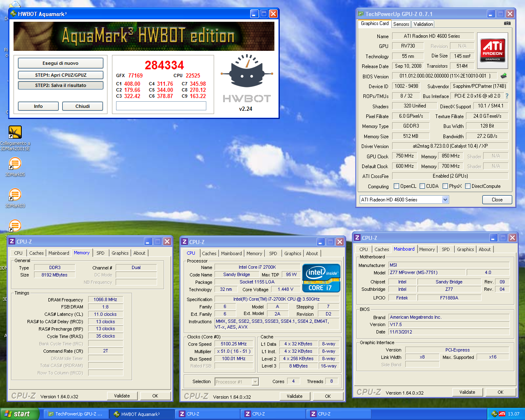Switch to TechPowerUp GPU-Z taskbar item
This screenshot has height=420, width=525.
click(x=76, y=414)
